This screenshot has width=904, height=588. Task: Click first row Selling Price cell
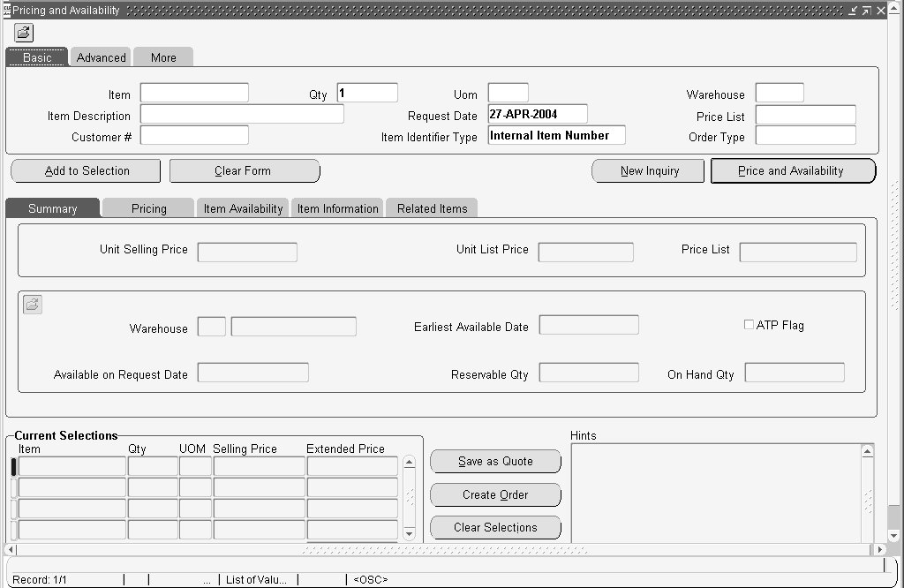pyautogui.click(x=259, y=466)
